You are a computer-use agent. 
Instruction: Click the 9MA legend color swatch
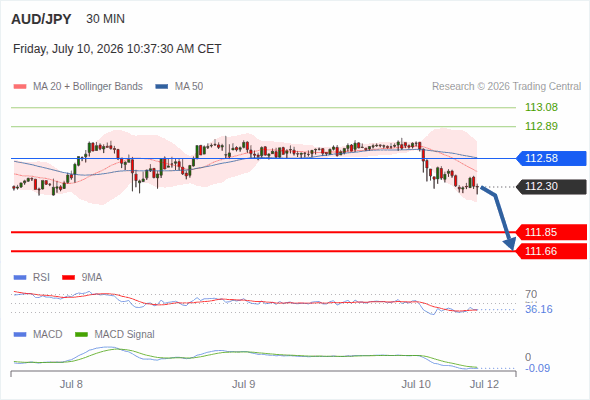(x=68, y=278)
